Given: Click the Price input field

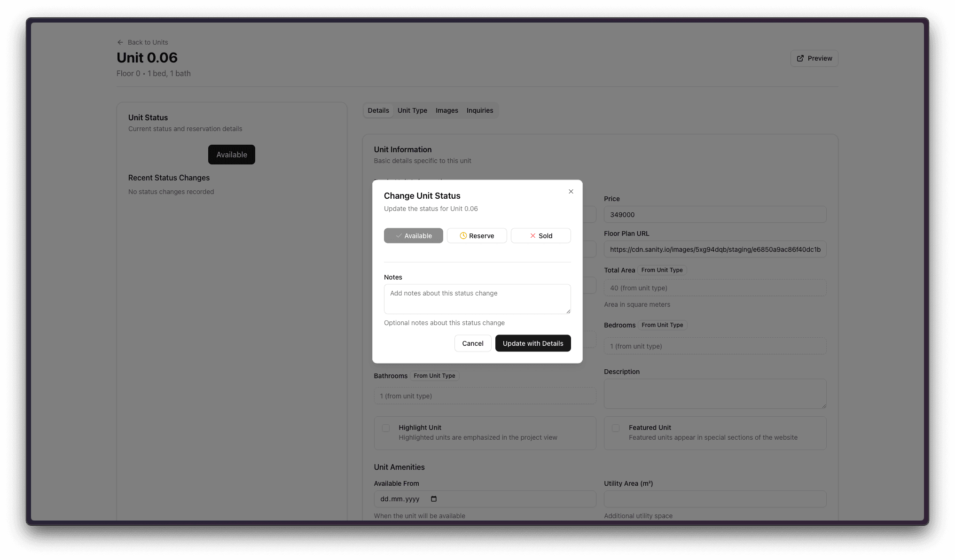Looking at the screenshot, I should coord(714,215).
